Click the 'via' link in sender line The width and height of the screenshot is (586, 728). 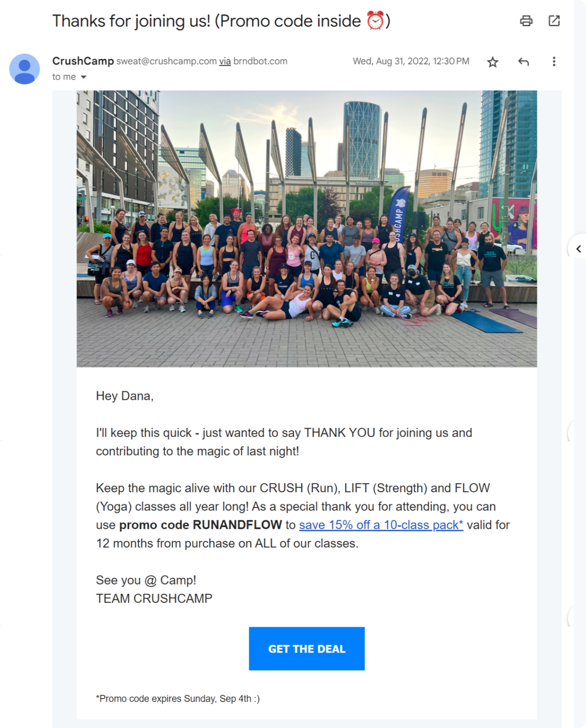pos(225,61)
